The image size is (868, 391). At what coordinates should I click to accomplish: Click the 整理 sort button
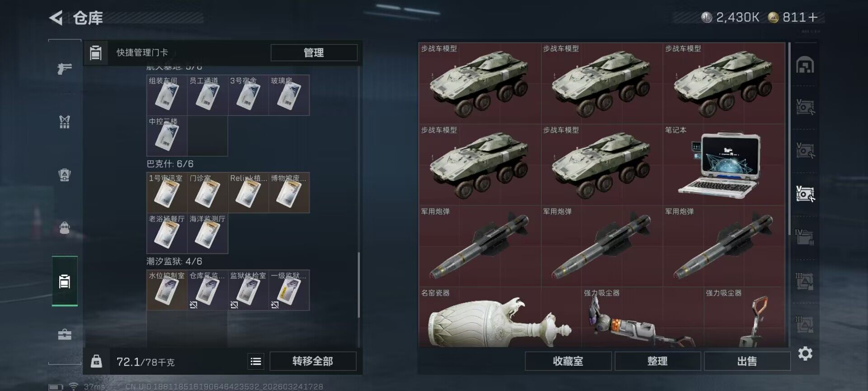(x=657, y=361)
